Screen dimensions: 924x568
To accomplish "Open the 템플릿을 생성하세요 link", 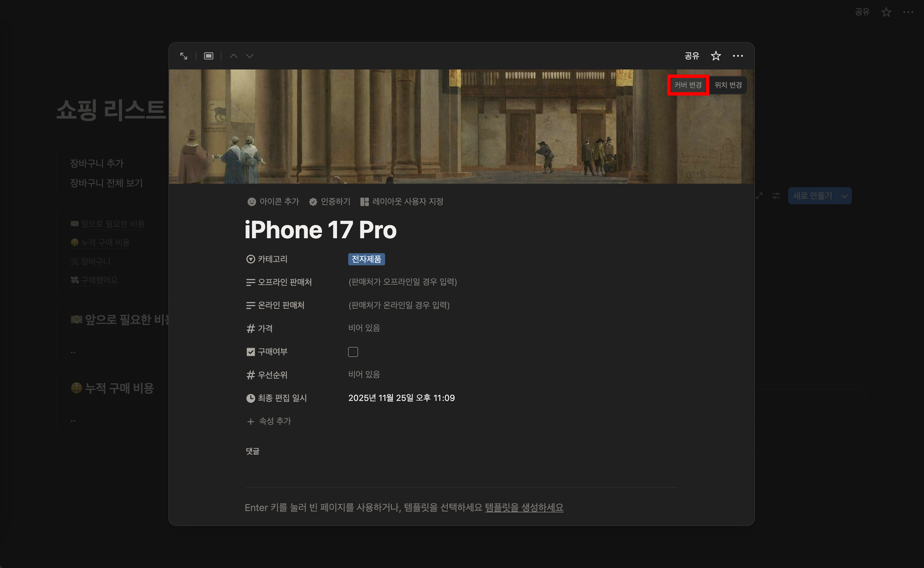I will [x=524, y=507].
